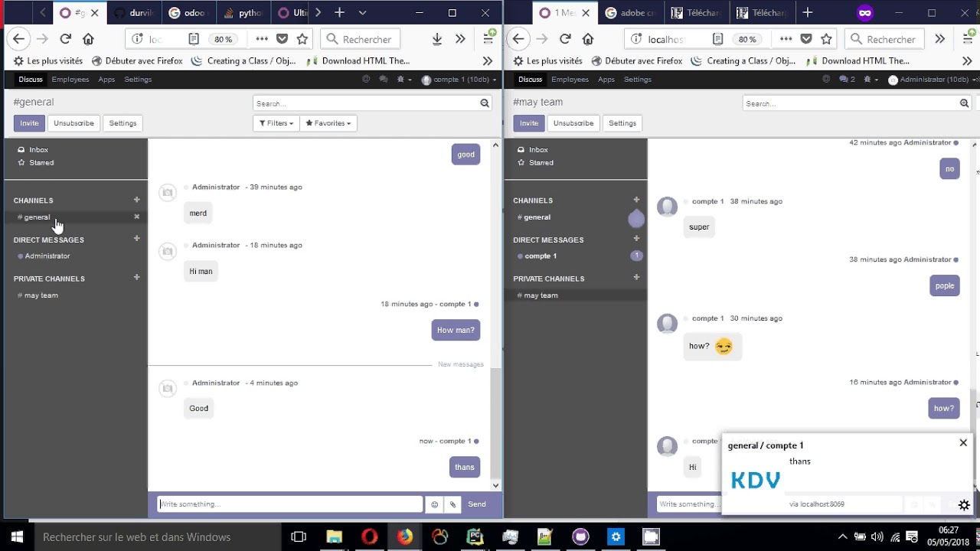Switch to odoo Google tab in left Firefox

pos(188,13)
